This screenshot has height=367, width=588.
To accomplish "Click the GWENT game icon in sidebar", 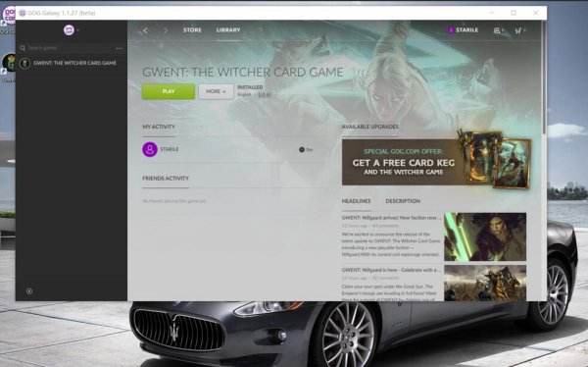I will click(x=24, y=63).
